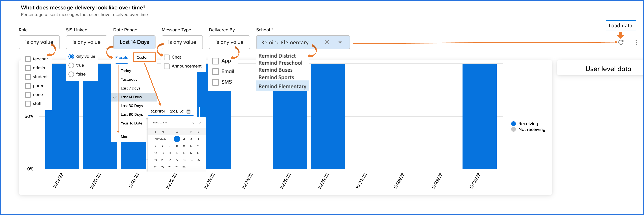Open the Role is any value dropdown
The width and height of the screenshot is (644, 215).
pyautogui.click(x=39, y=42)
